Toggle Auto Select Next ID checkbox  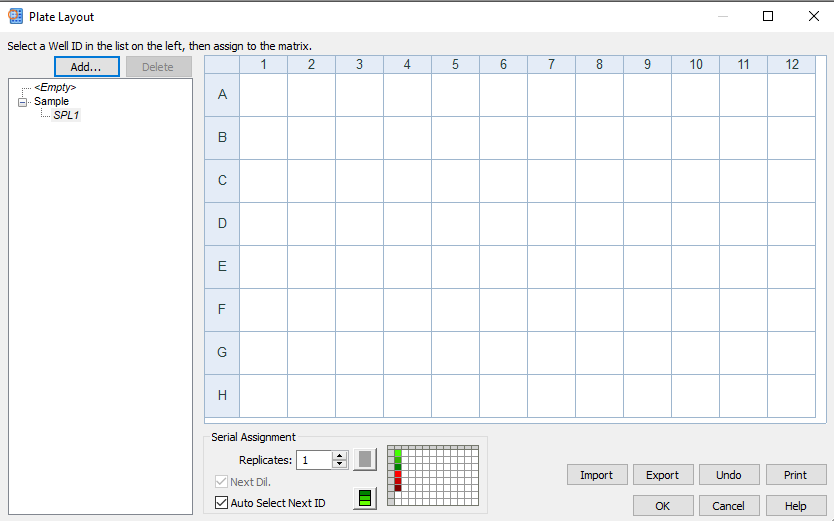click(221, 502)
